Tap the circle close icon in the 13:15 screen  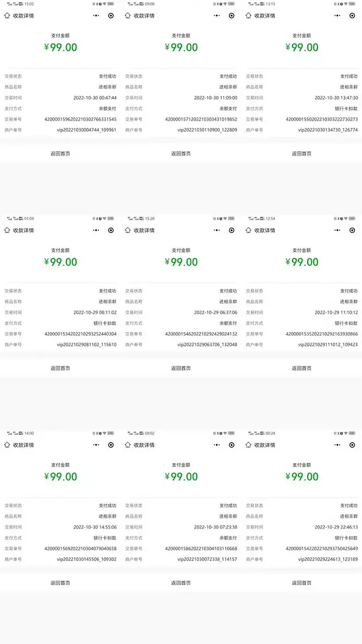point(352,16)
